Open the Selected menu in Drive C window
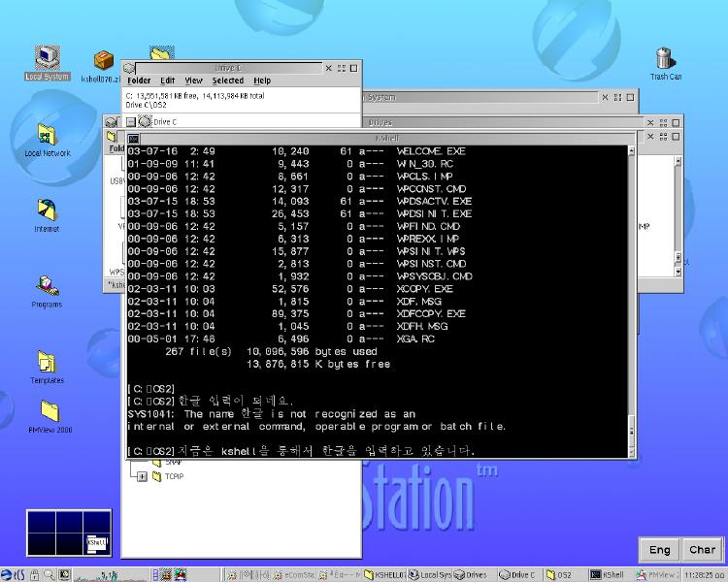 pyautogui.click(x=228, y=81)
